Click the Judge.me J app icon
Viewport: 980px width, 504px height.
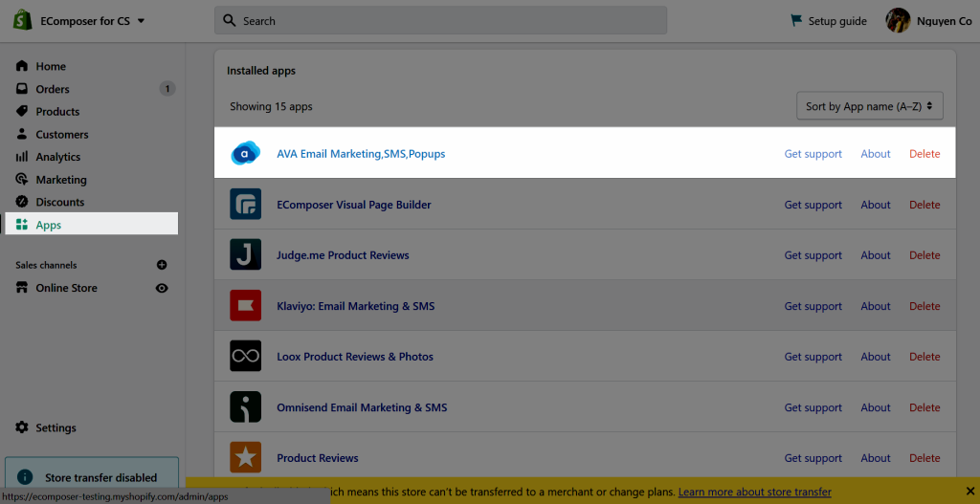point(246,254)
